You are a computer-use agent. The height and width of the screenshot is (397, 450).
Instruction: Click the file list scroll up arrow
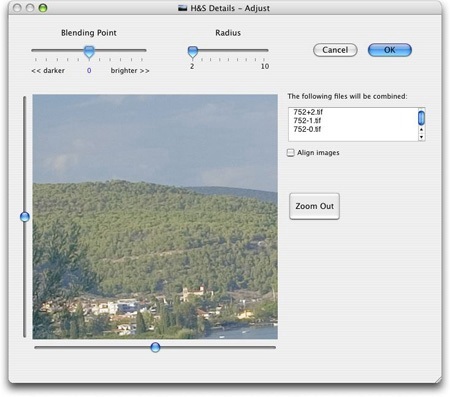421,129
